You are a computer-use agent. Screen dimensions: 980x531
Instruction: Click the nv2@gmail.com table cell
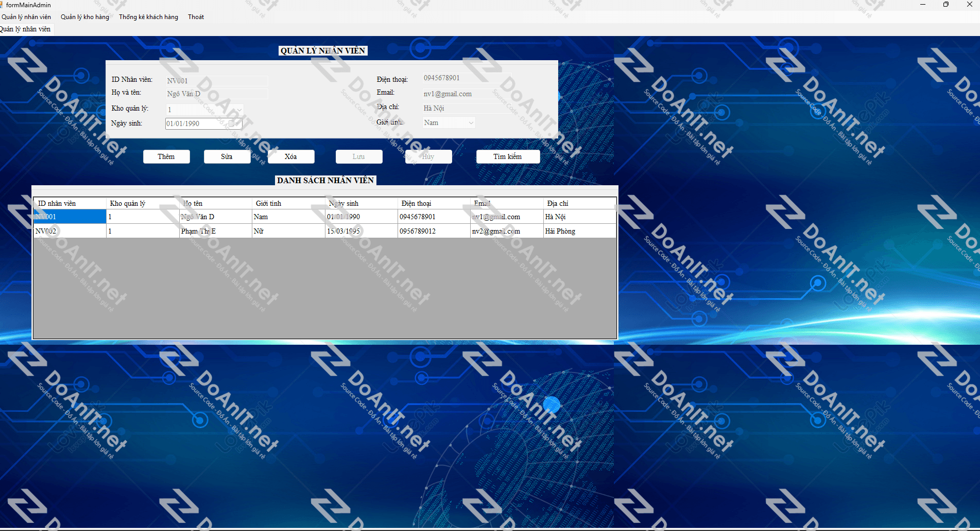(x=507, y=231)
